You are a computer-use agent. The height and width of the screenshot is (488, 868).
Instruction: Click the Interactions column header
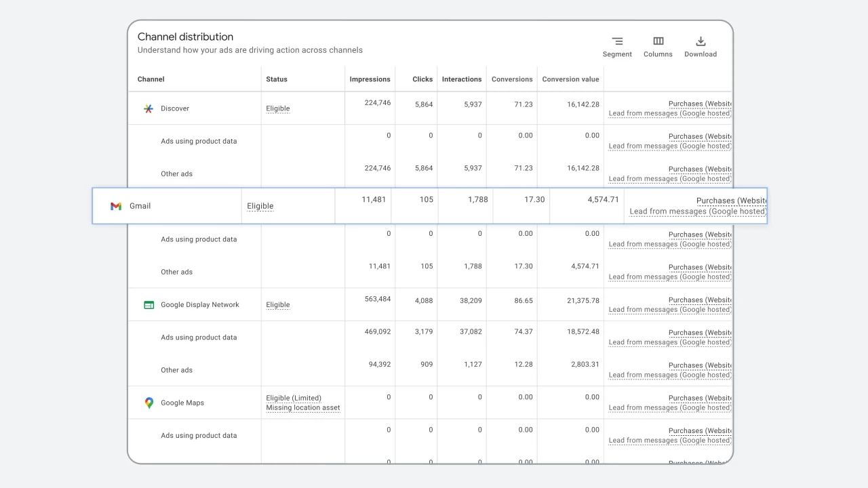tap(462, 79)
